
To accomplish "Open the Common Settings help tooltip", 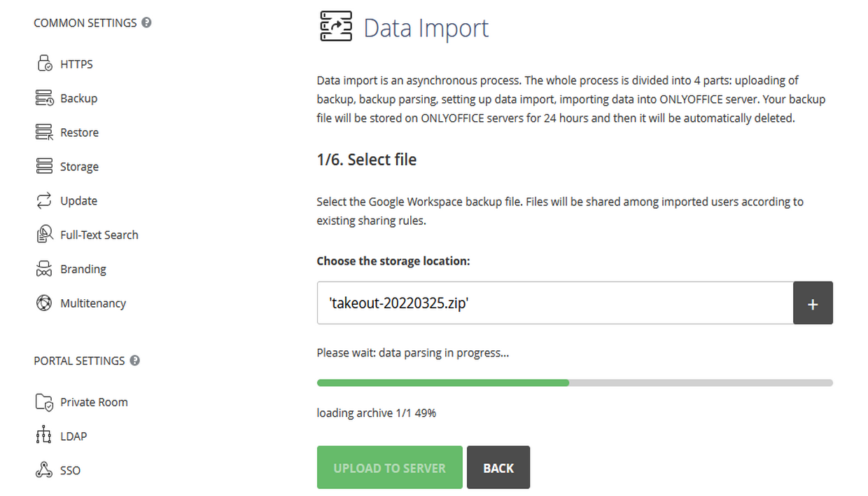I will (x=146, y=22).
